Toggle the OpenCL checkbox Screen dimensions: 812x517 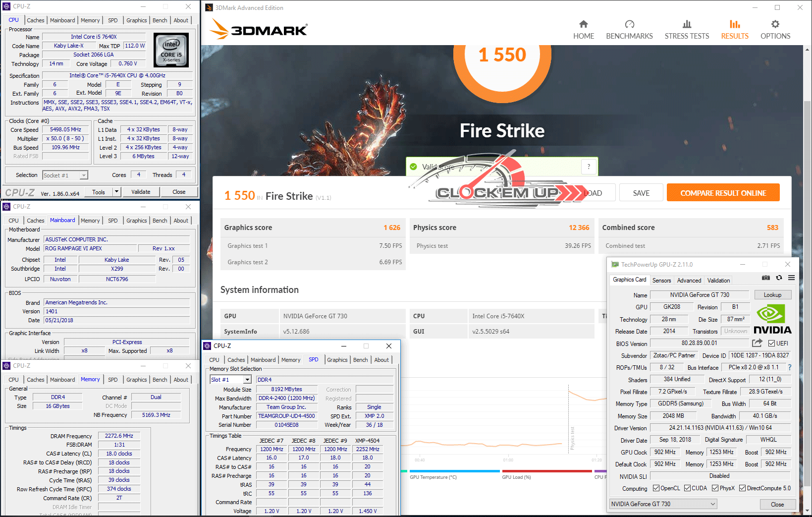656,488
